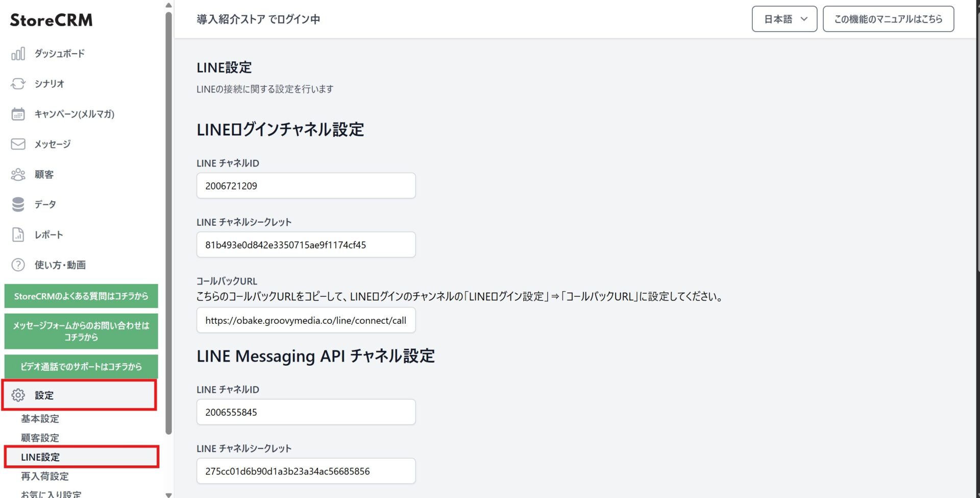
Task: Select 顧客設定 submenu item
Action: 40,438
